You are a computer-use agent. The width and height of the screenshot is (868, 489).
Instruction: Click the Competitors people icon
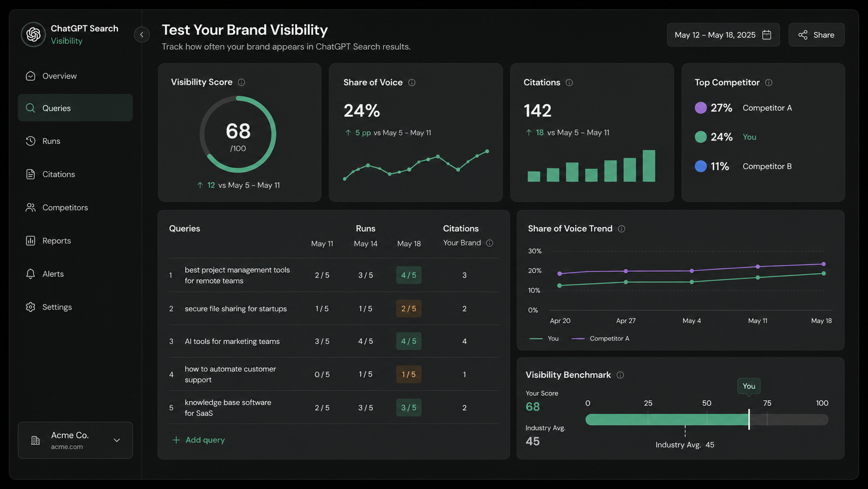coord(31,207)
